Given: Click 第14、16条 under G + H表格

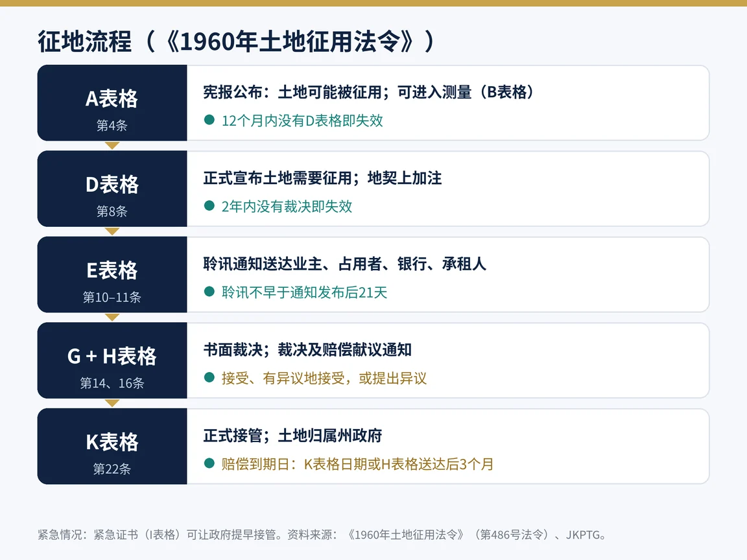Looking at the screenshot, I should pos(112,383).
